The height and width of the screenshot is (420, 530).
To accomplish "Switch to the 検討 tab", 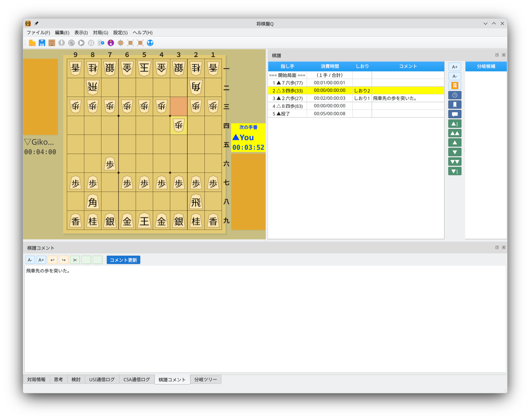I will coord(76,380).
